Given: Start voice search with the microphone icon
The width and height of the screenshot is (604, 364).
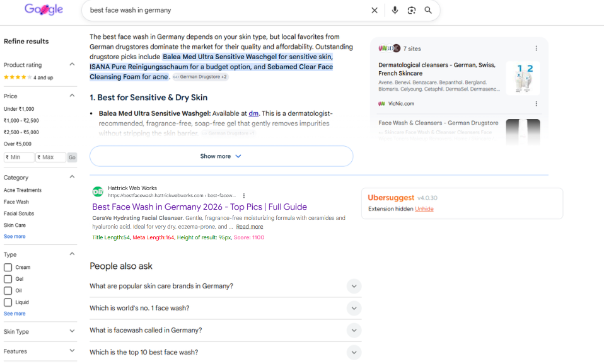Looking at the screenshot, I should click(x=395, y=10).
